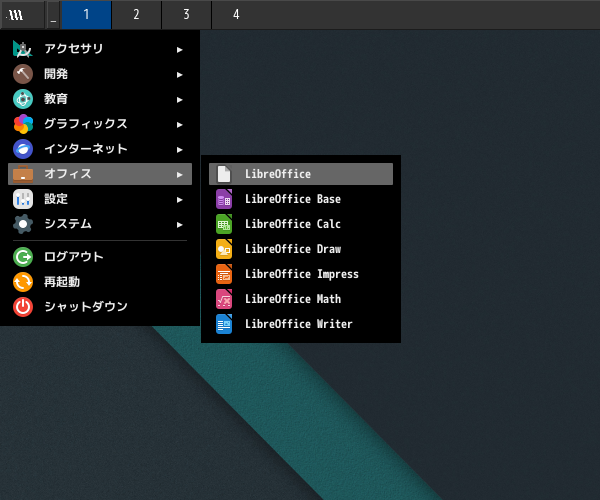Open LibreOffice Draw entry

click(x=301, y=249)
